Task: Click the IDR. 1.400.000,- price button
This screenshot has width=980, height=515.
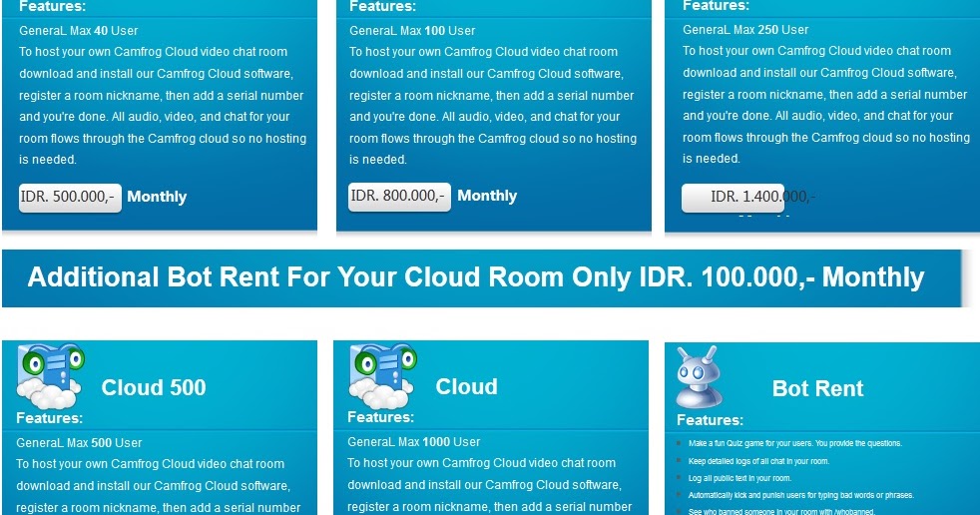Action: [733, 198]
